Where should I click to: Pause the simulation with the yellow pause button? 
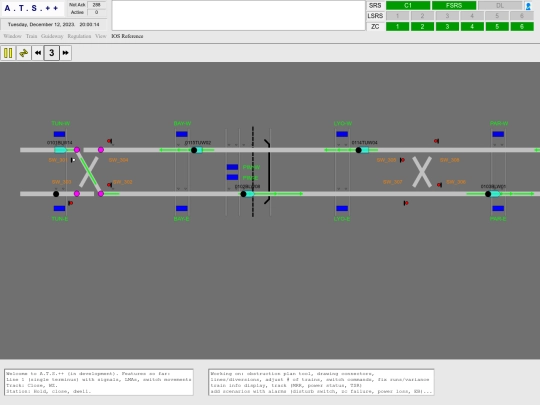pos(8,53)
